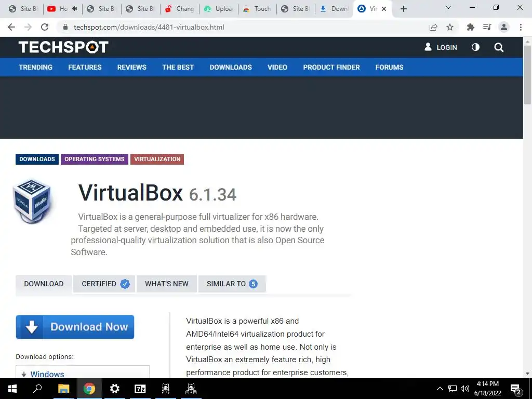
Task: Open the TechSpot search magnifier
Action: [499, 47]
